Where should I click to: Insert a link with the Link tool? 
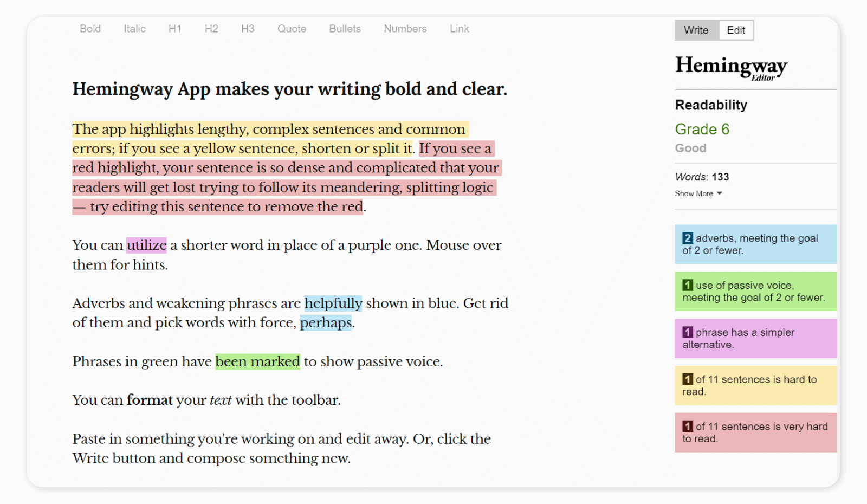pyautogui.click(x=459, y=29)
